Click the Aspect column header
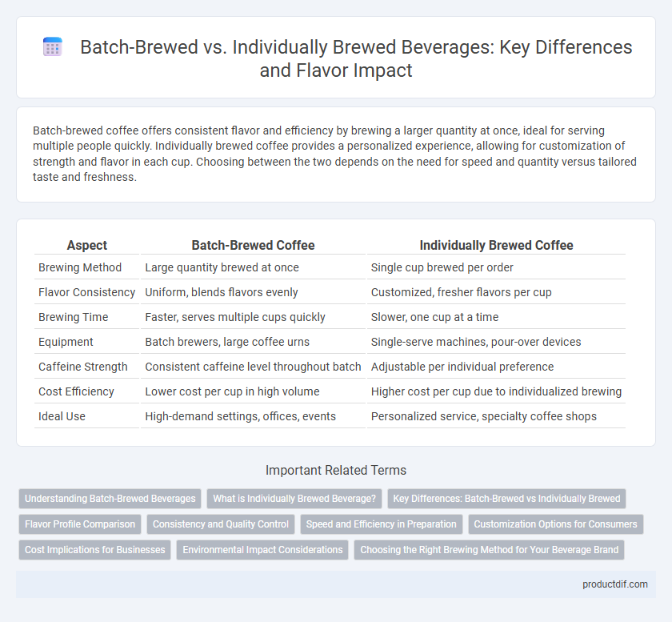 (x=87, y=246)
